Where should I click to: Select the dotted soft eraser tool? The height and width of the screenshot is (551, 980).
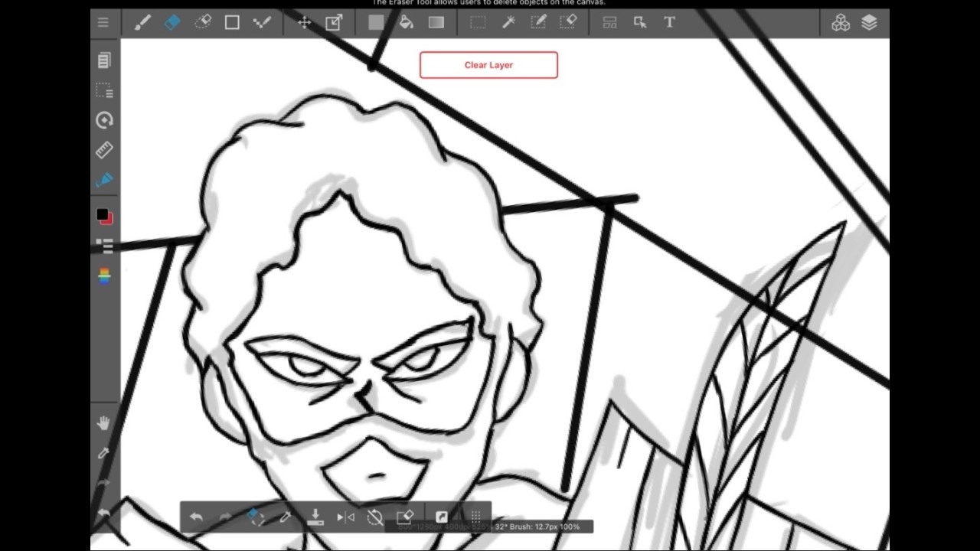(x=203, y=22)
